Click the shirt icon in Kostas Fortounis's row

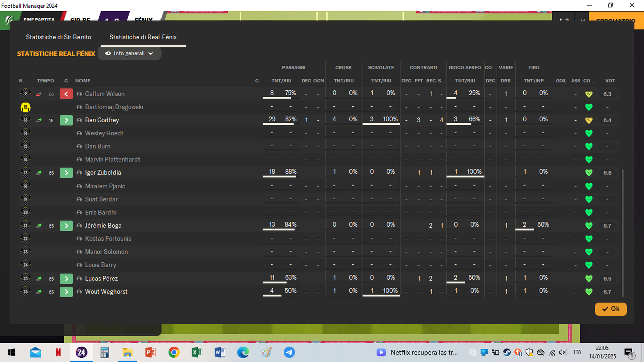tap(25, 239)
